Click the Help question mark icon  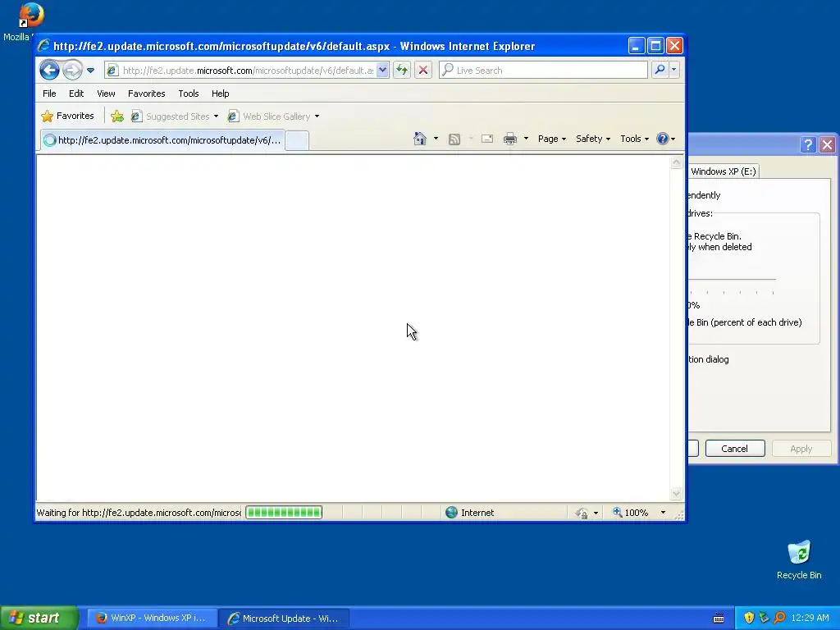coord(663,139)
